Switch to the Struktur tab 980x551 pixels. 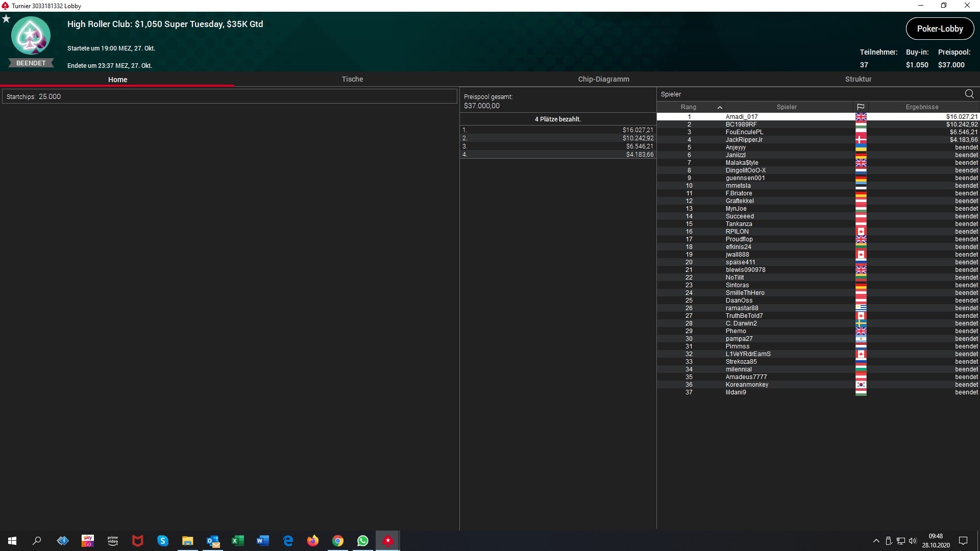(x=858, y=79)
